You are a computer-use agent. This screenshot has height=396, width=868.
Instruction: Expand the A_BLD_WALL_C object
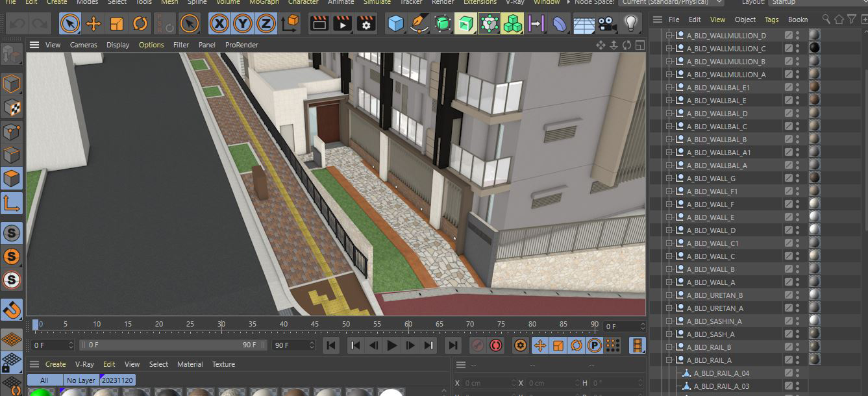pos(669,256)
